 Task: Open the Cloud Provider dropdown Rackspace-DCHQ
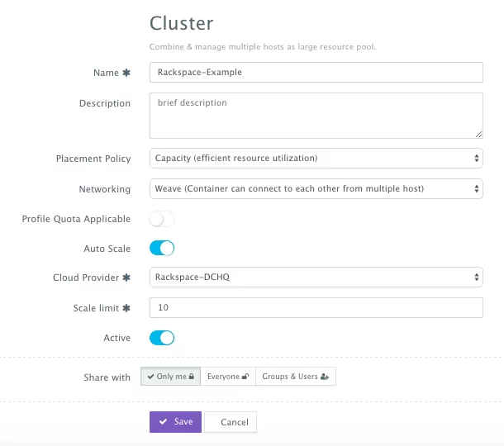[x=316, y=277]
